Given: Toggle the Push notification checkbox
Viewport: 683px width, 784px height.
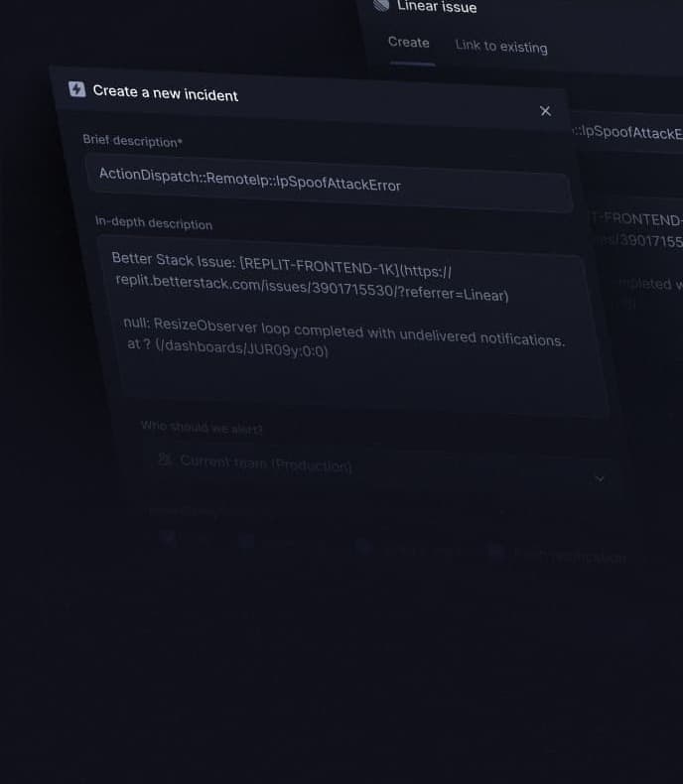Looking at the screenshot, I should tap(495, 553).
